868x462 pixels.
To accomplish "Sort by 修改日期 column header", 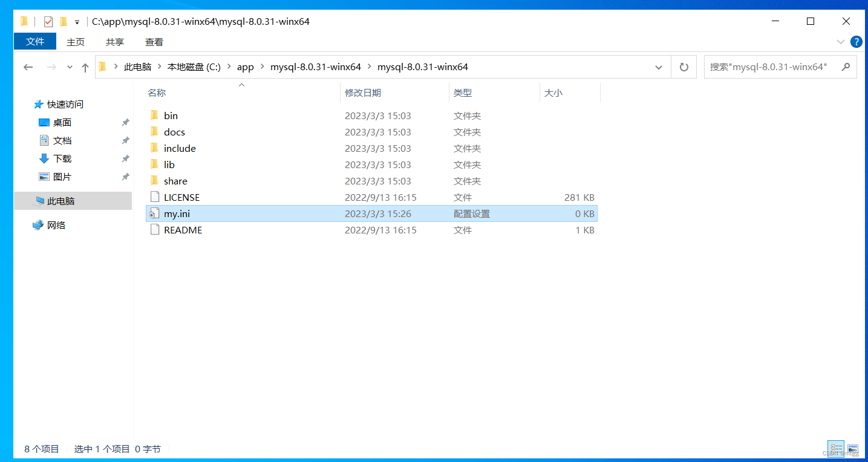I will click(x=363, y=93).
